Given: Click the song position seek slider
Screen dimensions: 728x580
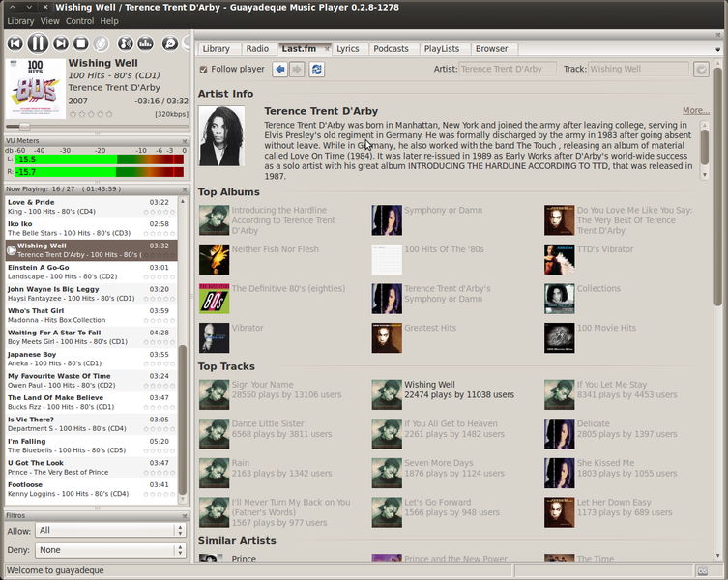Looking at the screenshot, I should 97,127.
